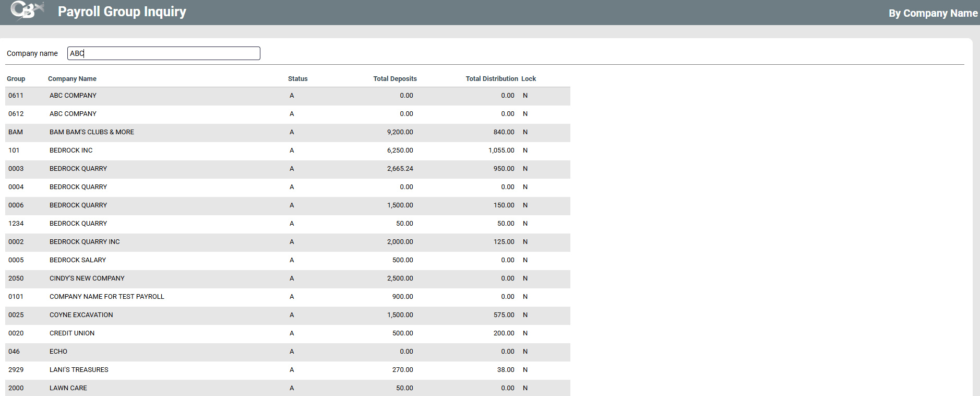The width and height of the screenshot is (980, 396).
Task: Select the BEDROCK SALARY row
Action: point(78,260)
